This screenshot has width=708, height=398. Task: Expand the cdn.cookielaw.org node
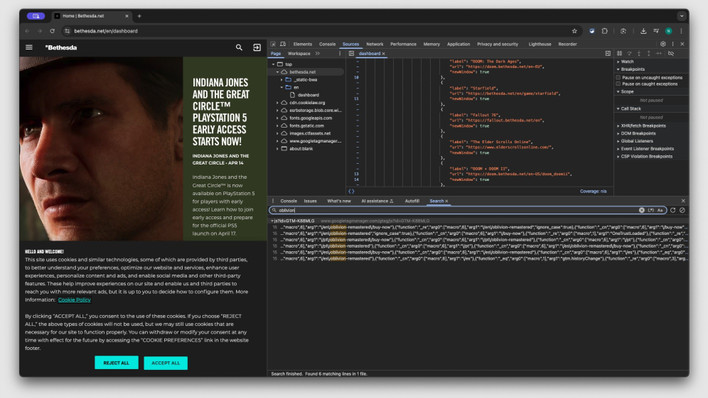[x=277, y=103]
